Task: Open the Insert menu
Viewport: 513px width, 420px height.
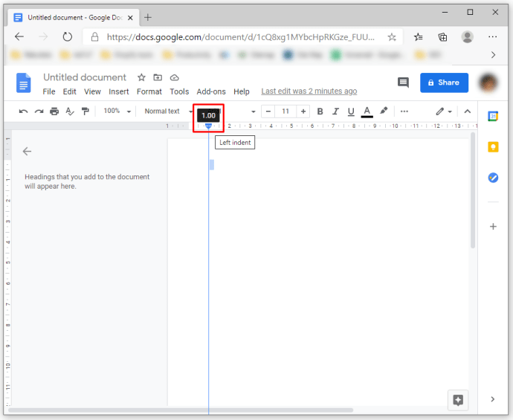Action: pos(119,91)
